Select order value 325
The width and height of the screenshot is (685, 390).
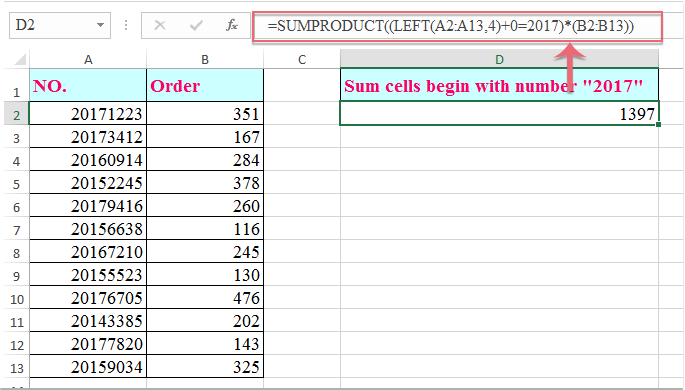205,367
